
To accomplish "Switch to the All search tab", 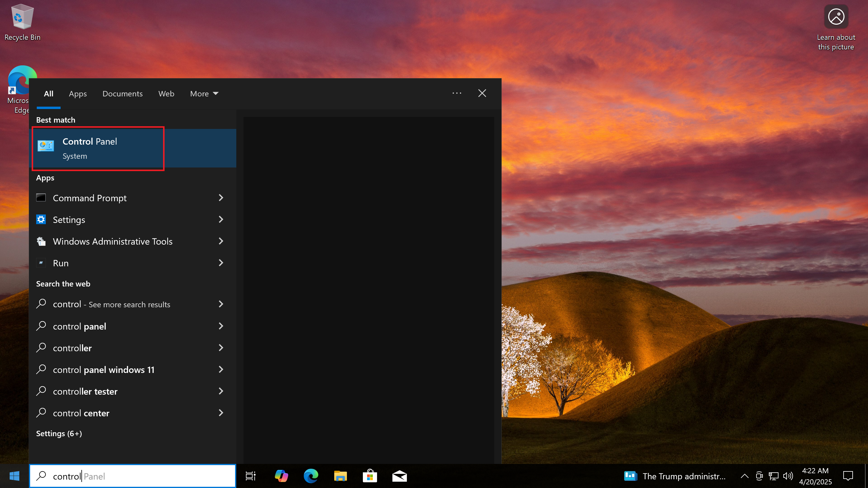I will (x=49, y=94).
